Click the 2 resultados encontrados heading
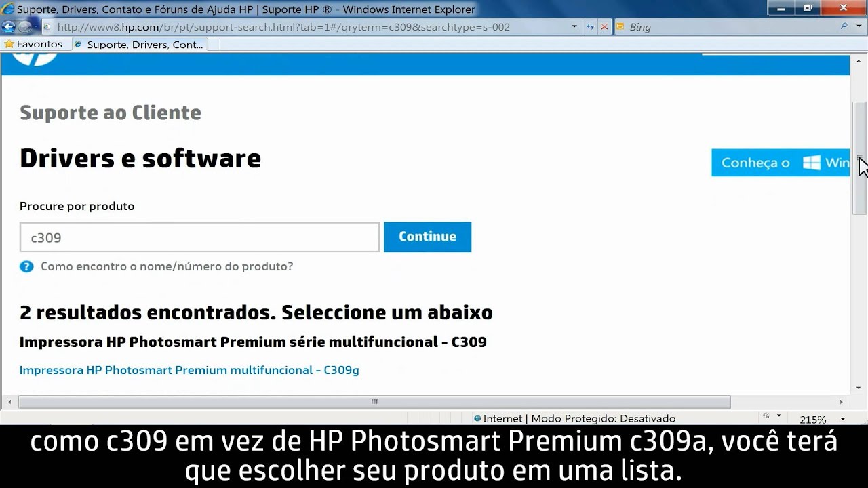This screenshot has width=868, height=488. pyautogui.click(x=256, y=312)
